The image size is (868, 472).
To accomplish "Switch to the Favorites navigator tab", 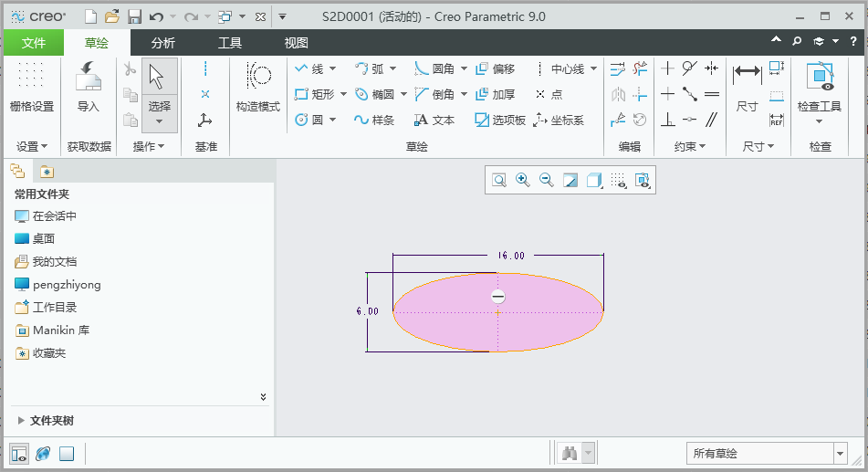I will [x=47, y=173].
